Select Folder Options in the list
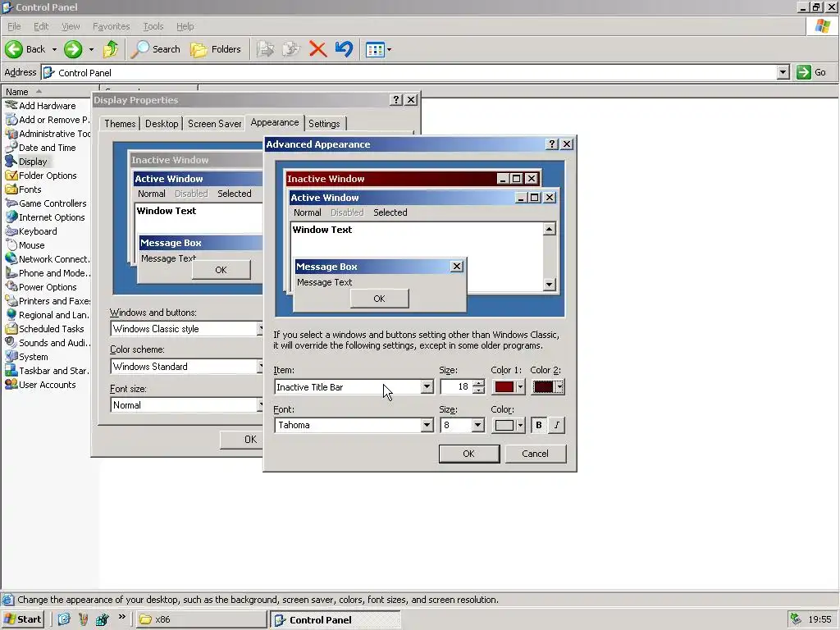840x630 pixels. (x=41, y=176)
